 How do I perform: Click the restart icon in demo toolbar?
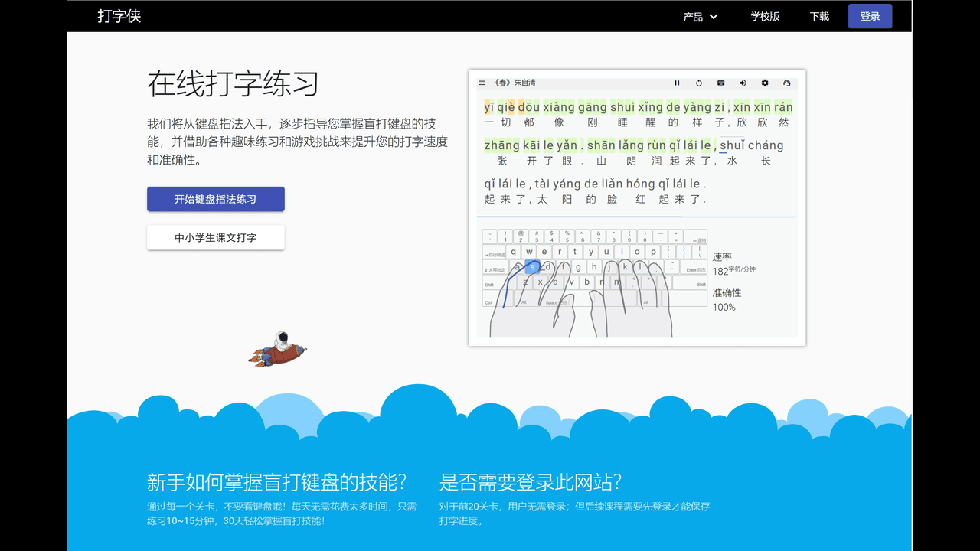click(699, 83)
